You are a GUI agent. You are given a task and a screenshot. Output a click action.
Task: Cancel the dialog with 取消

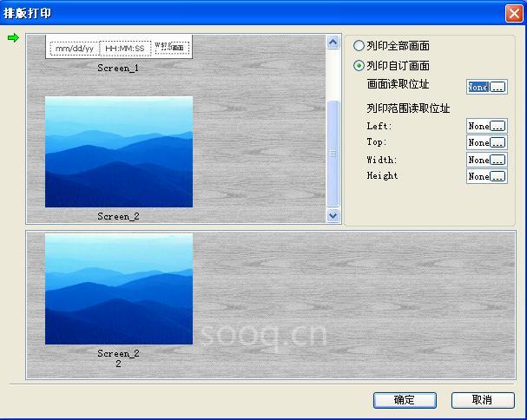click(x=482, y=400)
